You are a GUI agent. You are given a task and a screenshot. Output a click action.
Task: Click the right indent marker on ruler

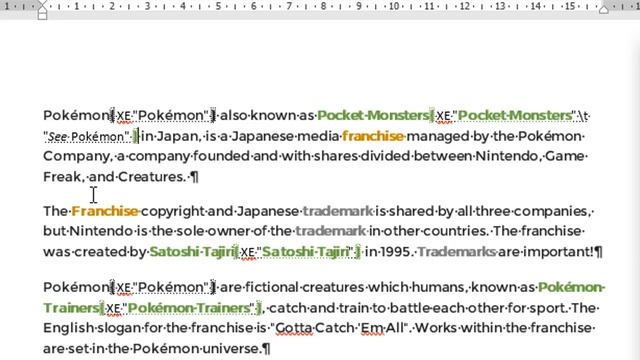point(604,10)
